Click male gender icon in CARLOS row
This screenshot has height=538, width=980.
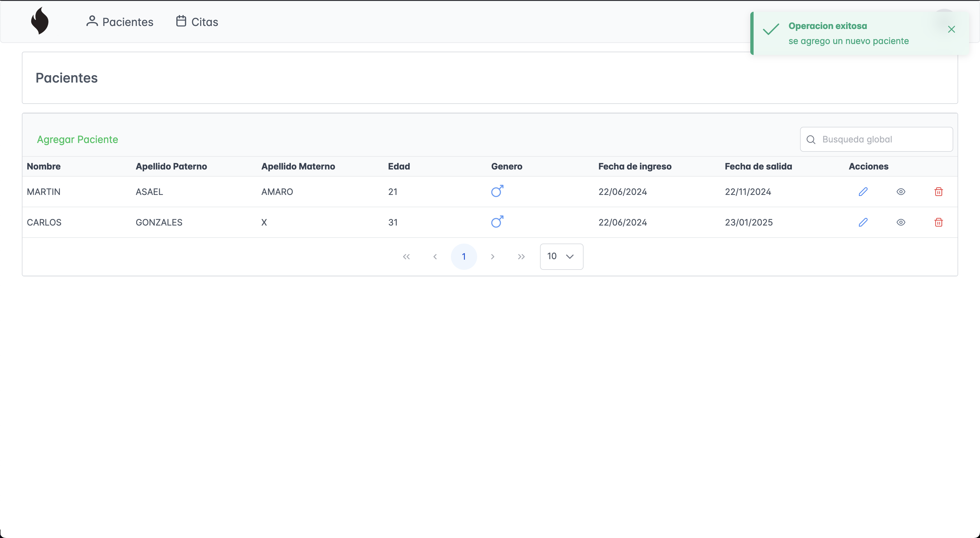[x=497, y=221]
